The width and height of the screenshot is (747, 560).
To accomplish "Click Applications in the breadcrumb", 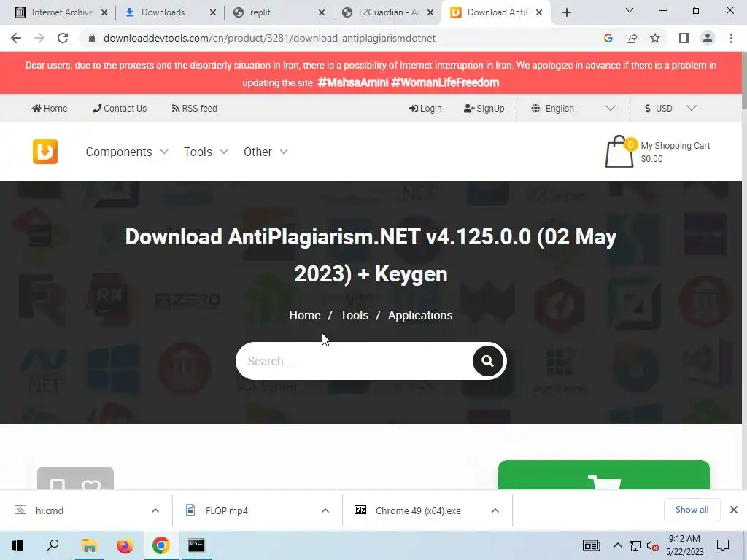I will (420, 315).
